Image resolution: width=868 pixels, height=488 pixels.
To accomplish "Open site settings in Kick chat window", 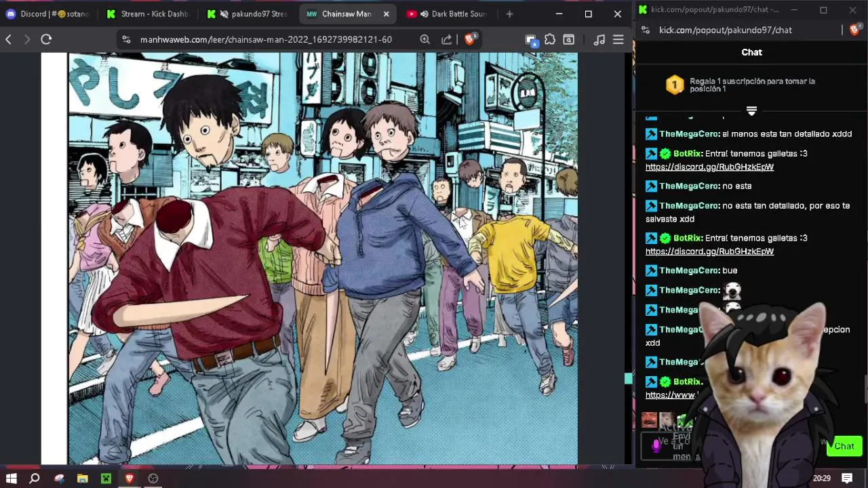I will click(646, 30).
